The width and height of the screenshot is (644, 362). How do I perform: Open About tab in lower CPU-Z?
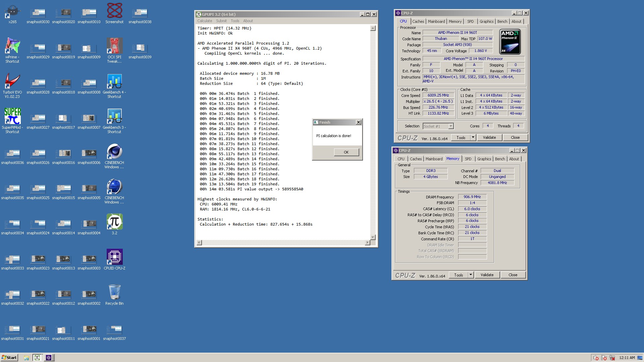pos(514,159)
